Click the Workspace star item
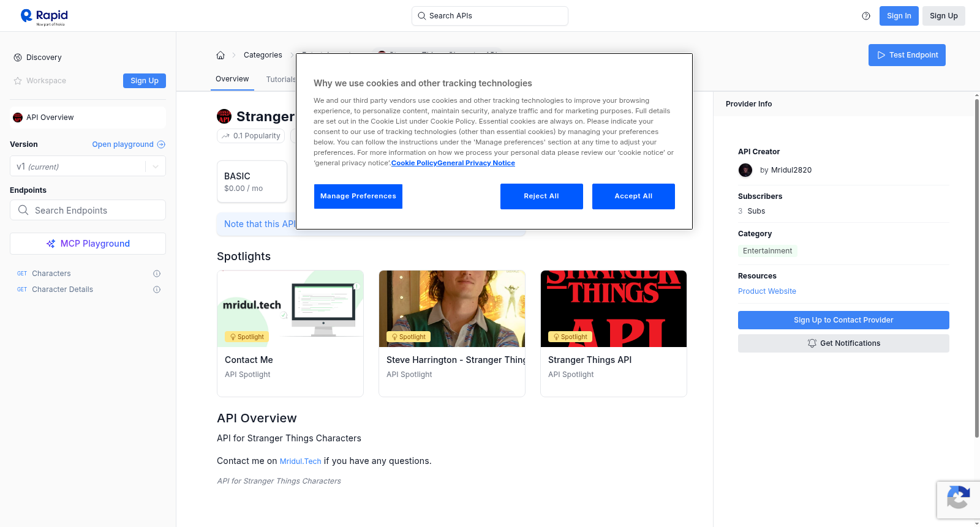The width and height of the screenshot is (980, 527). coord(40,81)
